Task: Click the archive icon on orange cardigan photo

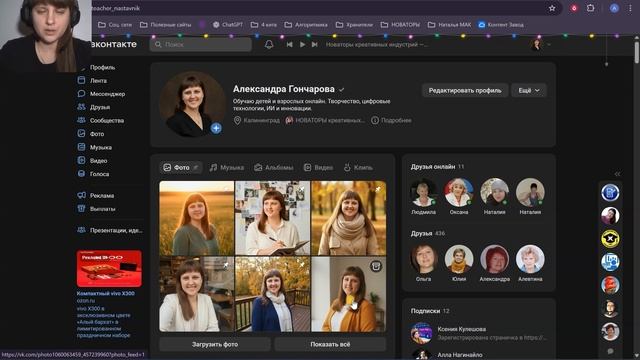Action: coord(376,267)
